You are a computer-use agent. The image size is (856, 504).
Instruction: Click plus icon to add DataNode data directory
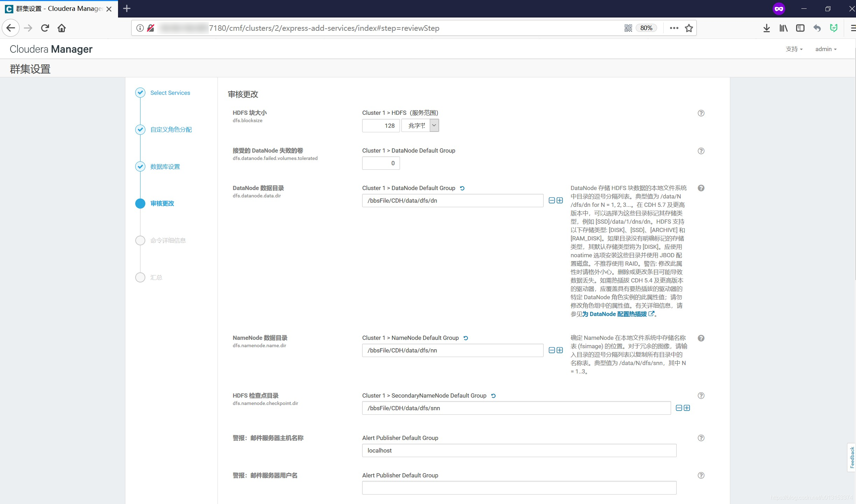click(560, 201)
